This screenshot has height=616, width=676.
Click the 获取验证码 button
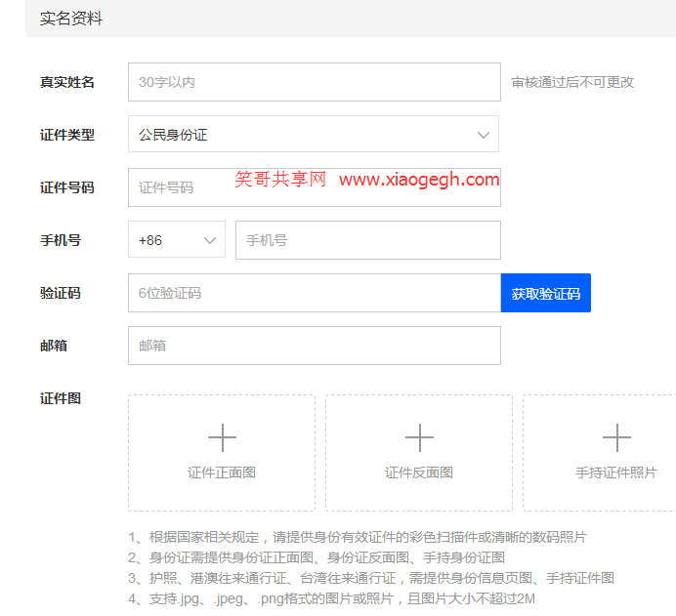[x=546, y=293]
